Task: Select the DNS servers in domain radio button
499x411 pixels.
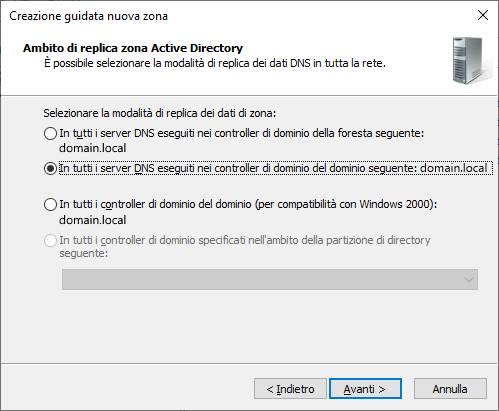Action: [x=50, y=168]
